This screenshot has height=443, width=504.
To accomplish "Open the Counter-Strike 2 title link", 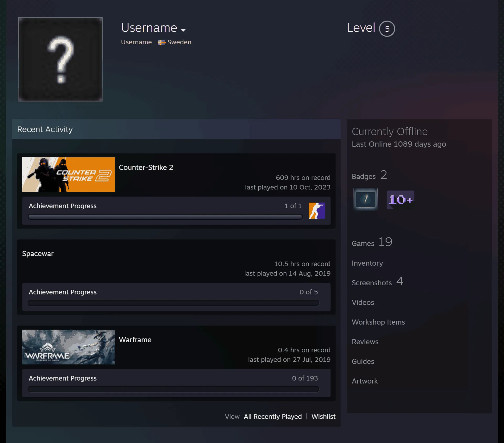I will (146, 167).
